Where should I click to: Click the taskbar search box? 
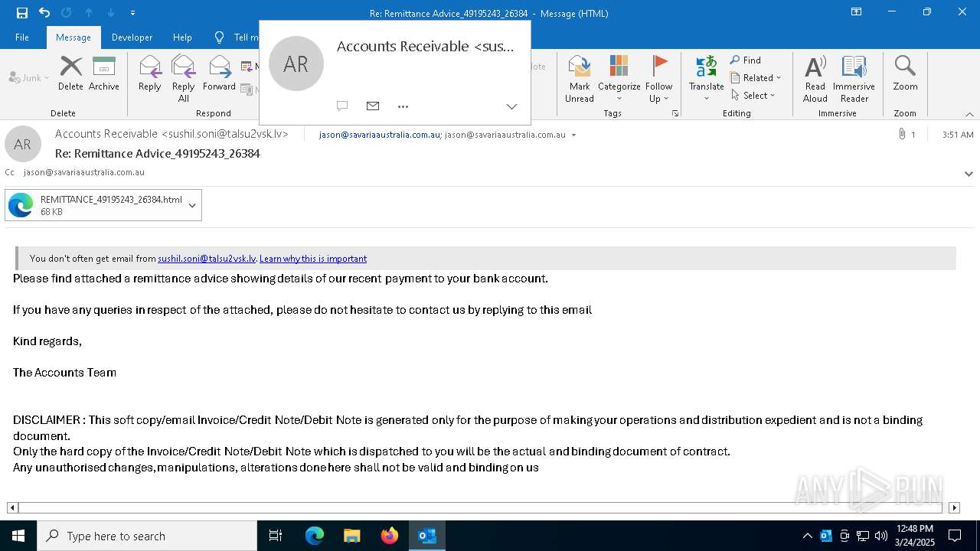pyautogui.click(x=147, y=536)
